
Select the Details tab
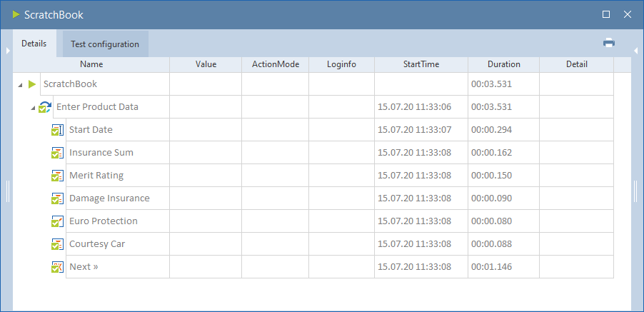pyautogui.click(x=34, y=44)
